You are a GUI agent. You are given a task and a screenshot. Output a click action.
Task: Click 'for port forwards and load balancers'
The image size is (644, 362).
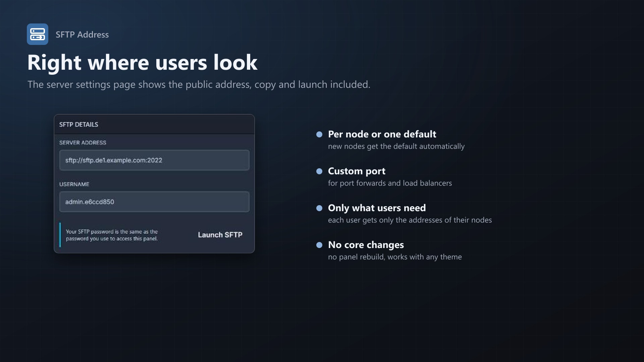390,183
